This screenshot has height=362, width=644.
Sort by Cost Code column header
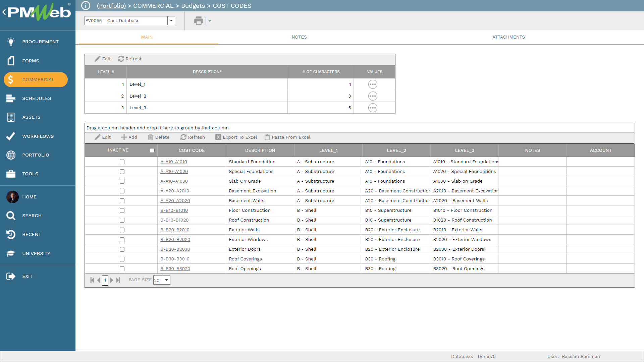tap(192, 150)
